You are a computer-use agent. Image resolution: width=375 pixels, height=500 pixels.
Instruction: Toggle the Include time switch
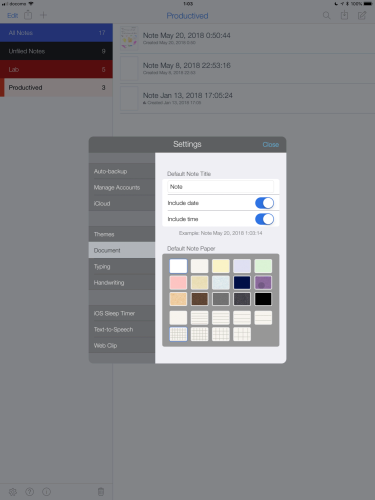[264, 219]
